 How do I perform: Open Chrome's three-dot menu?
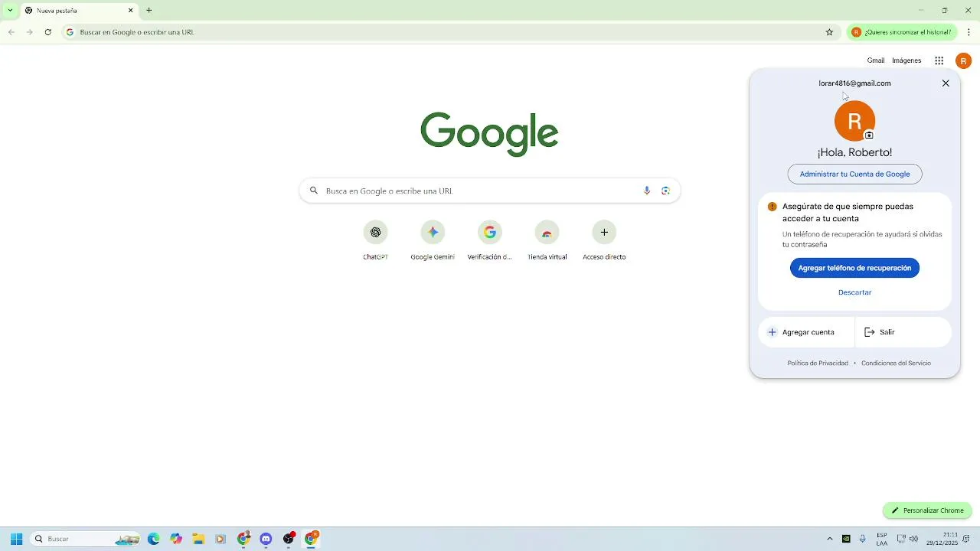tap(969, 32)
